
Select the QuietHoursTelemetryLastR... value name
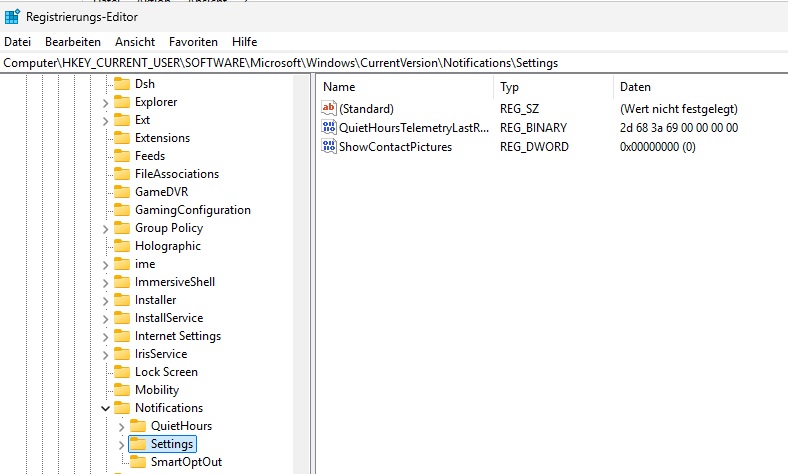point(414,128)
